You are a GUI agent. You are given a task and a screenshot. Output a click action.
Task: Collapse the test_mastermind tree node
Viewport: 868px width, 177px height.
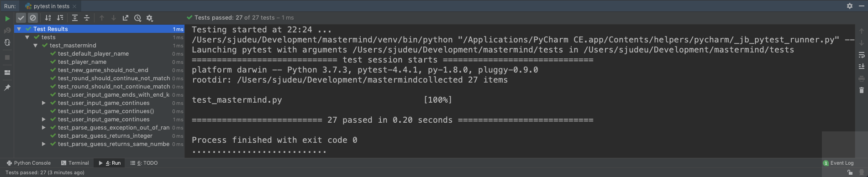(x=35, y=46)
